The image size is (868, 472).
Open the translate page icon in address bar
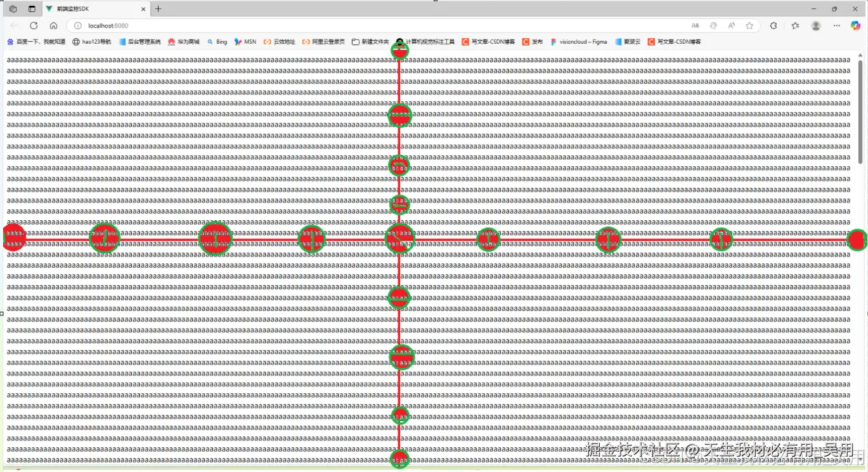[696, 25]
